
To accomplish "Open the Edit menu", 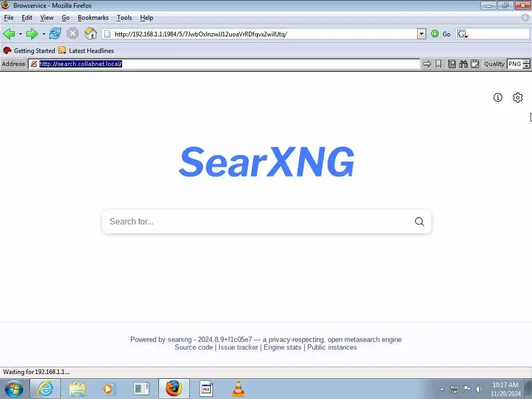I will point(27,18).
